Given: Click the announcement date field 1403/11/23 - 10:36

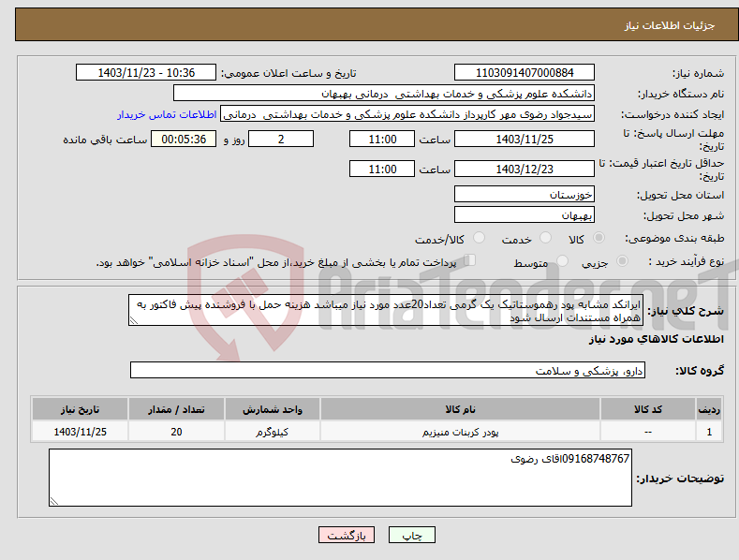Looking at the screenshot, I should click(x=146, y=73).
